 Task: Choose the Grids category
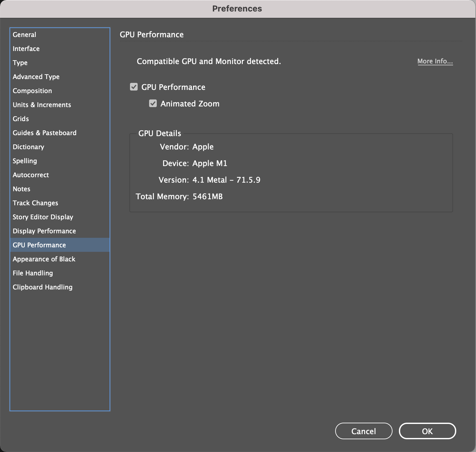[21, 119]
